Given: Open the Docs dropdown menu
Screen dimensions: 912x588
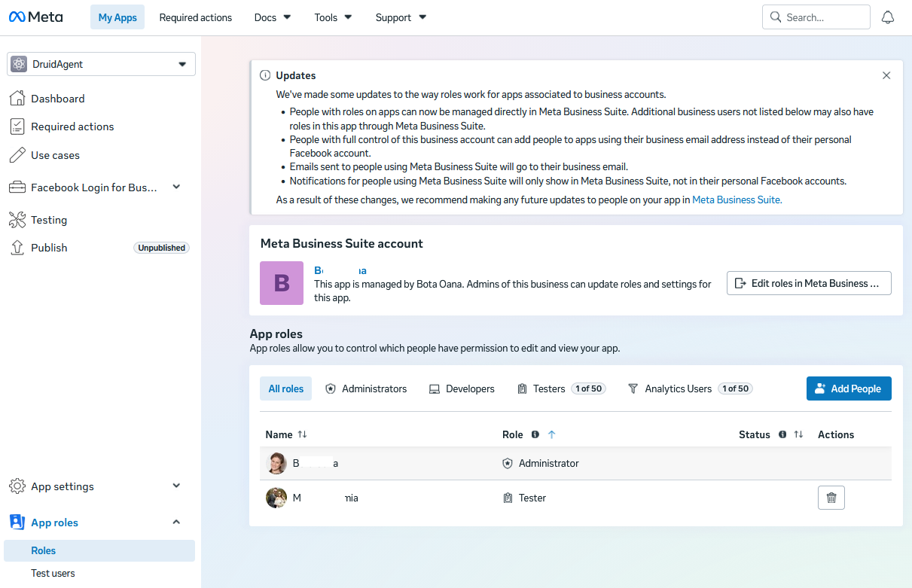Looking at the screenshot, I should click(273, 17).
